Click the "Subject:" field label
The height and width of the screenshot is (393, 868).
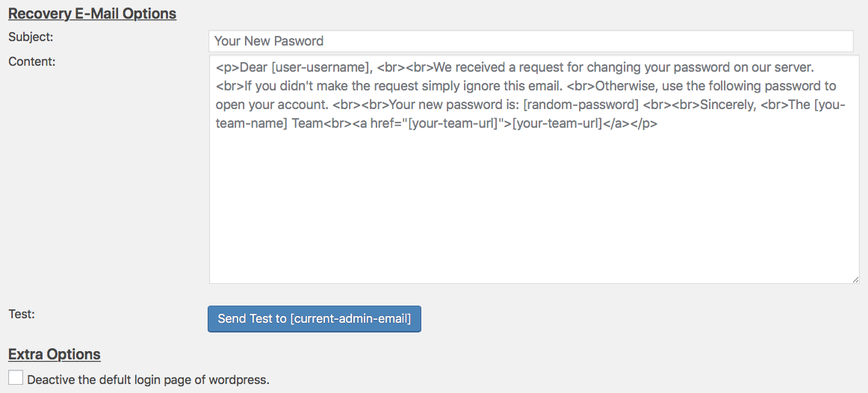pos(31,36)
